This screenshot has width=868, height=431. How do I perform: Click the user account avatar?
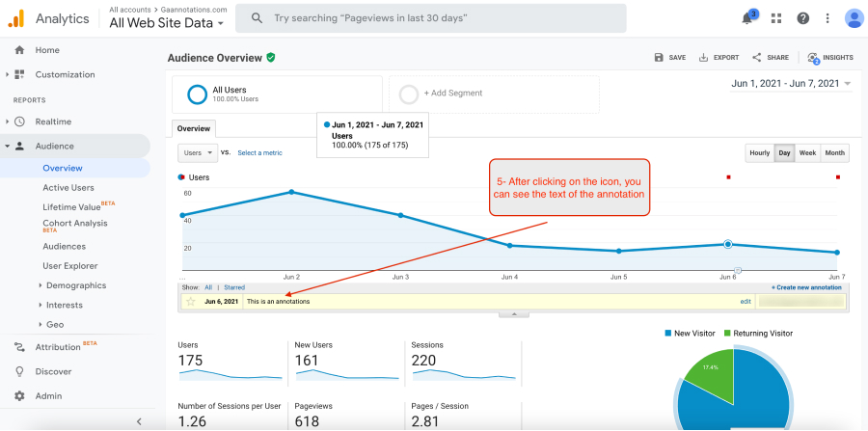854,18
